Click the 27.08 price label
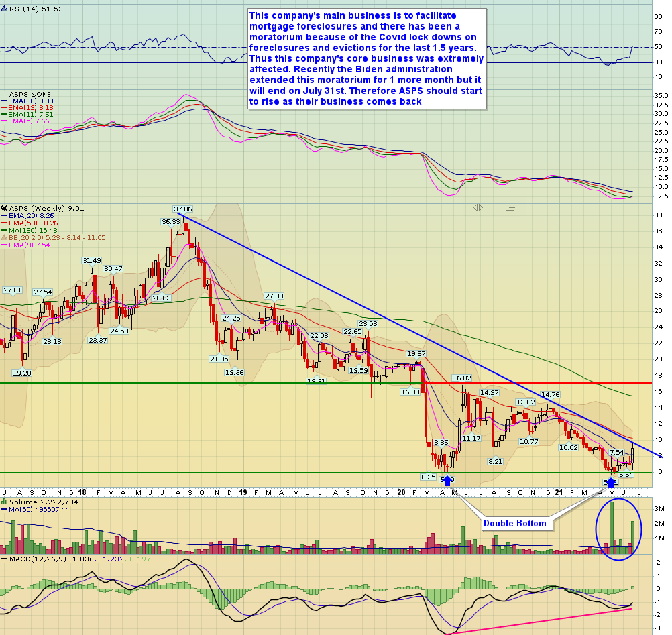The height and width of the screenshot is (635, 672). pyautogui.click(x=274, y=296)
